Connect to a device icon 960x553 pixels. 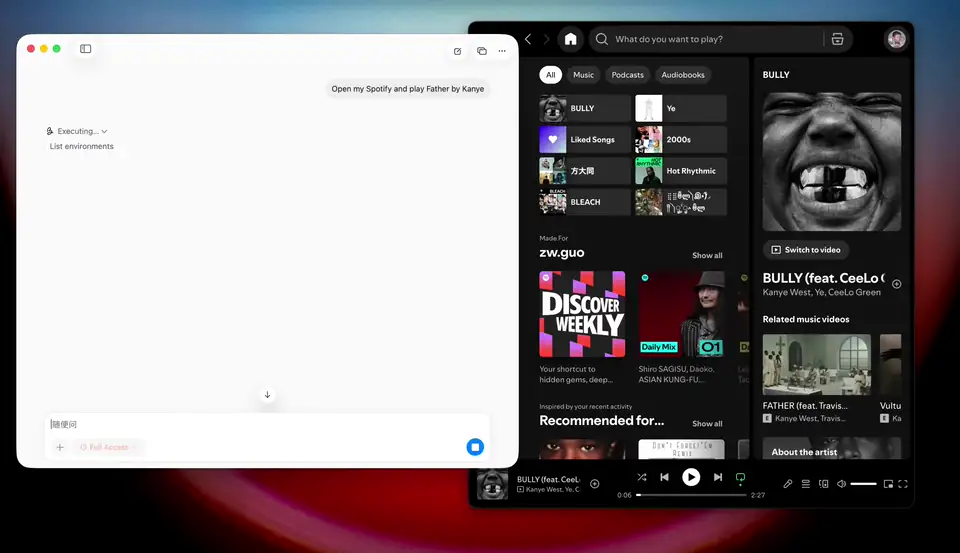coord(823,484)
